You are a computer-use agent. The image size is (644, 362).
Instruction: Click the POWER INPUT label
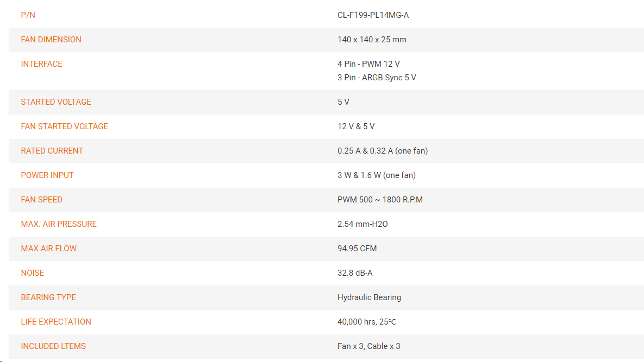point(47,175)
